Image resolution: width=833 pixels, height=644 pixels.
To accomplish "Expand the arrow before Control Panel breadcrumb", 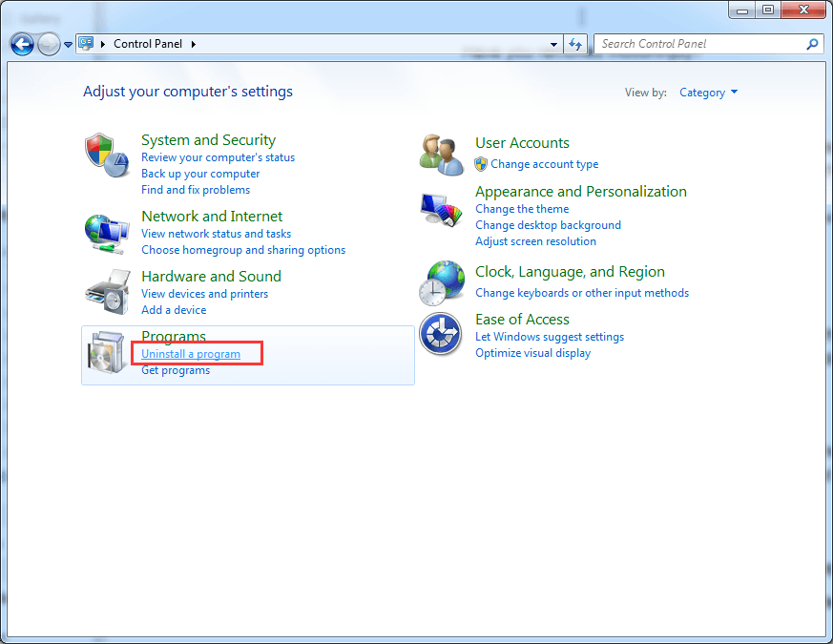I will [x=102, y=44].
